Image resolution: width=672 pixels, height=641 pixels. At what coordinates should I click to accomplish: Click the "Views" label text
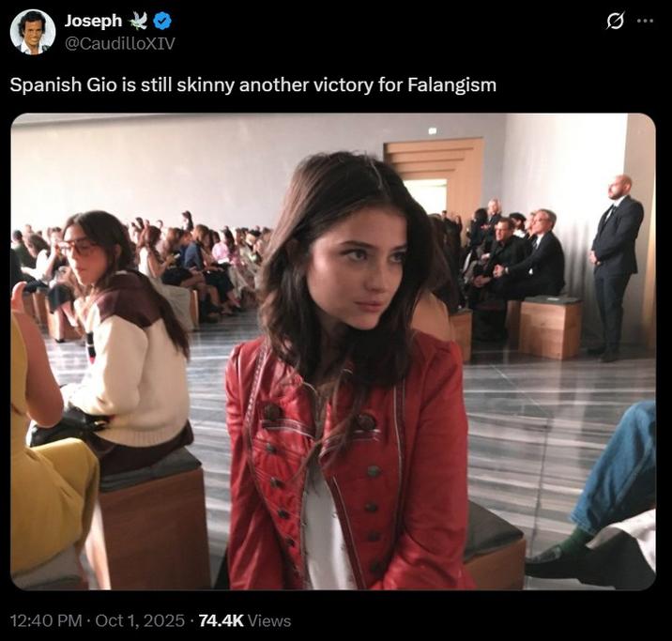(x=269, y=620)
